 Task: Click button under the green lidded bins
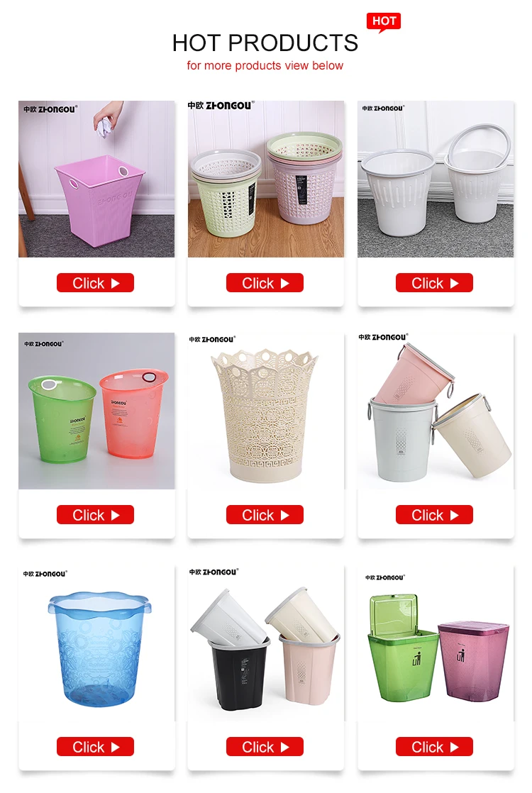(x=434, y=746)
